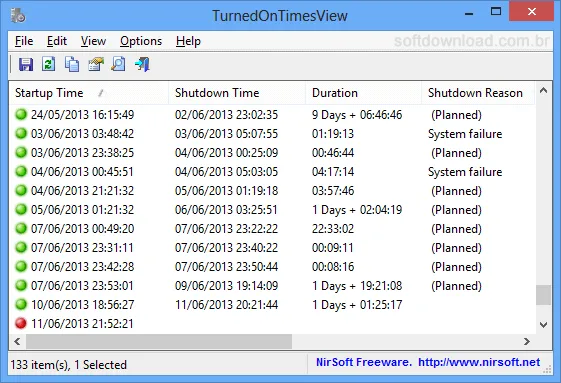Screen dimensions: 561x383
Task: Sort by the Shutdown Reason column header
Action: point(478,93)
